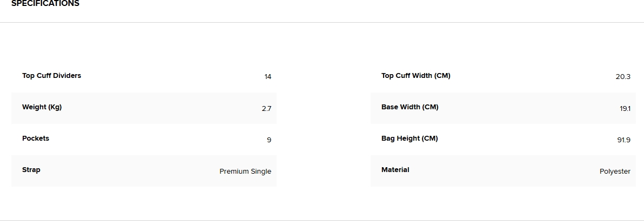Click the Weight (Kg) label
644x224 pixels.
(x=42, y=107)
